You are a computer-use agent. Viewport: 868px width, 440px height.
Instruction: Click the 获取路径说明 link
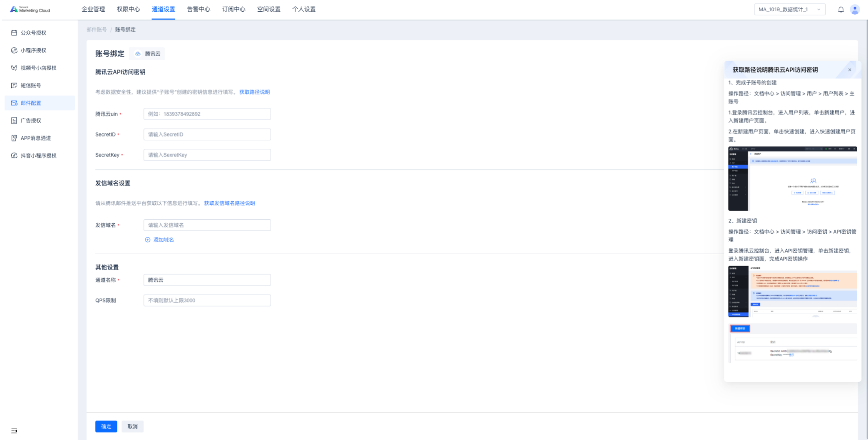point(254,92)
